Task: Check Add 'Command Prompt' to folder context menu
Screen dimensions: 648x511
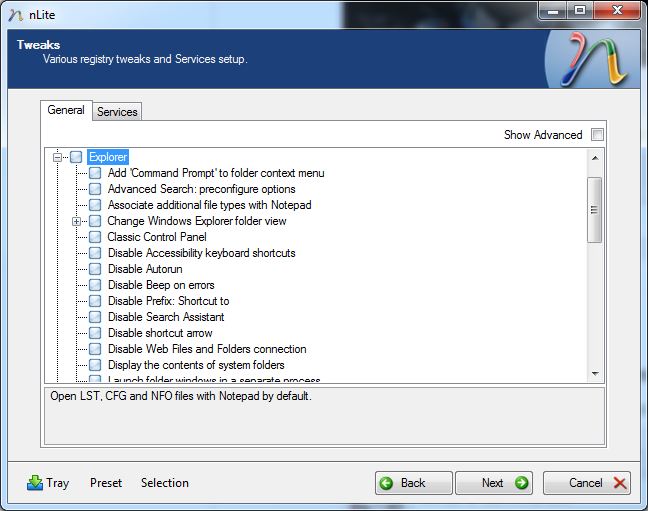Action: 95,173
